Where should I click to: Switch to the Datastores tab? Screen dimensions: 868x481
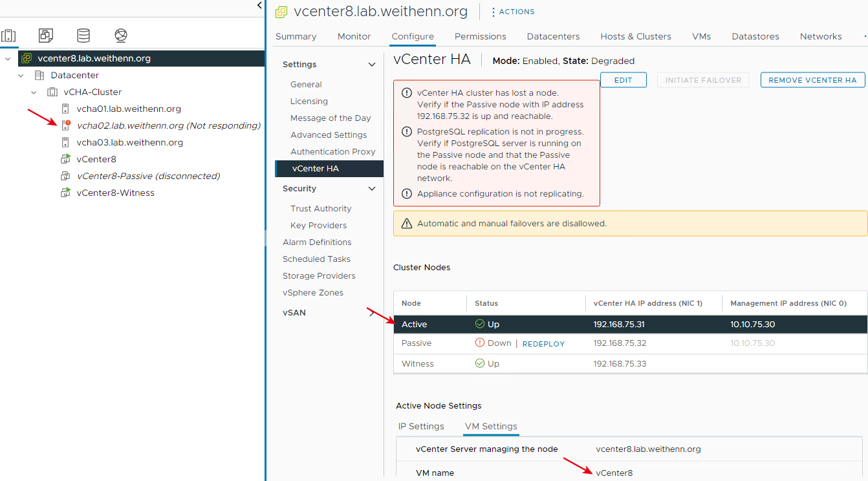(755, 36)
